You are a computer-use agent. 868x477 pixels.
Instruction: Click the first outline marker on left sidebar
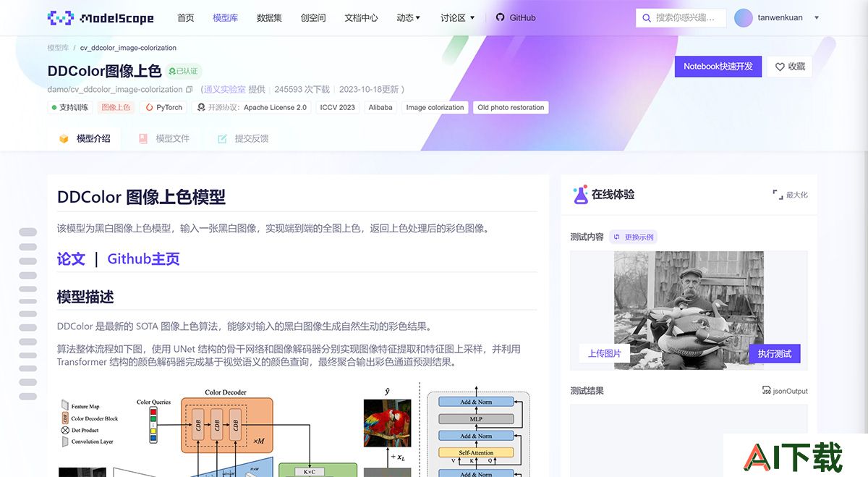click(x=28, y=232)
